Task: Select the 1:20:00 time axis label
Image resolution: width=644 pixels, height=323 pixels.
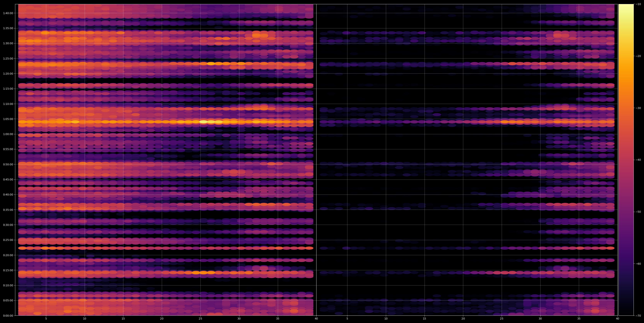Action: click(8, 74)
